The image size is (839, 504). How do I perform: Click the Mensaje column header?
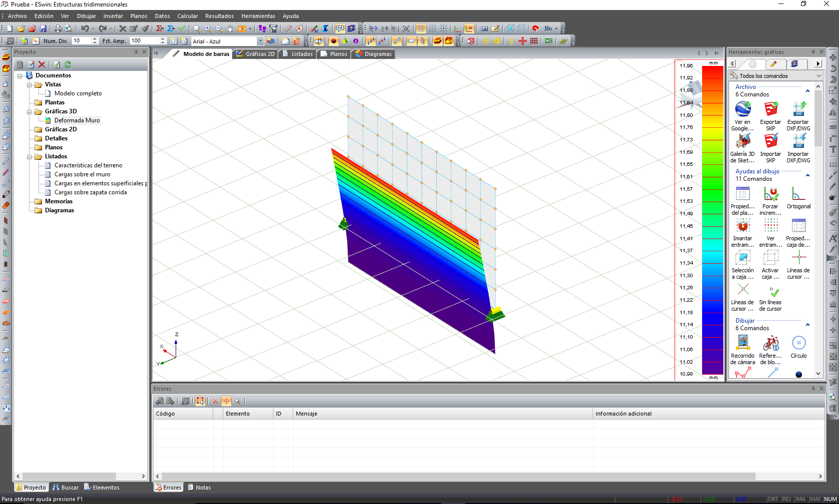click(x=443, y=414)
